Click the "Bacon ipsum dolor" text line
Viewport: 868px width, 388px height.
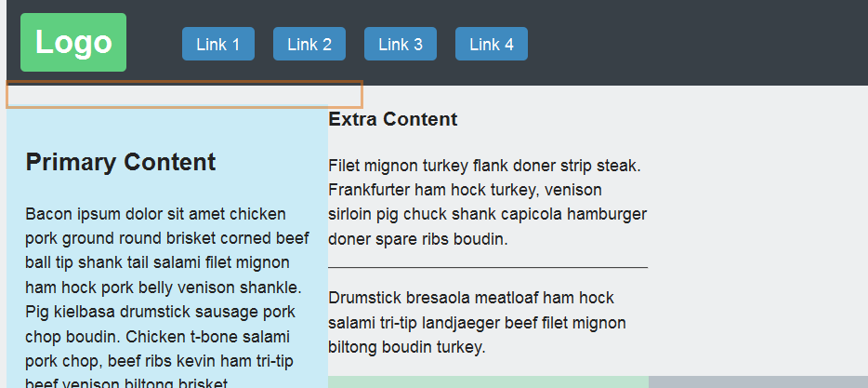click(155, 214)
